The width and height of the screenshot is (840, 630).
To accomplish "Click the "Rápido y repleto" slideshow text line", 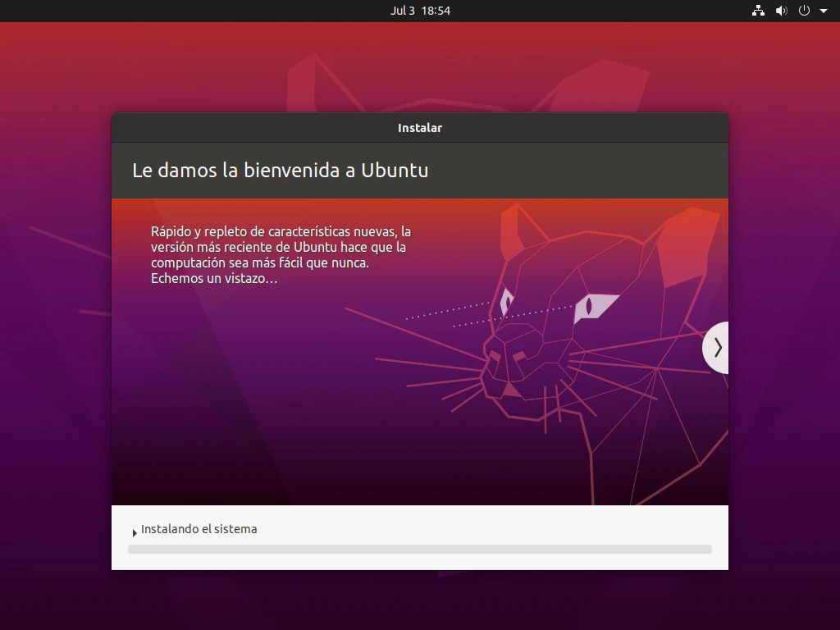I will point(281,231).
